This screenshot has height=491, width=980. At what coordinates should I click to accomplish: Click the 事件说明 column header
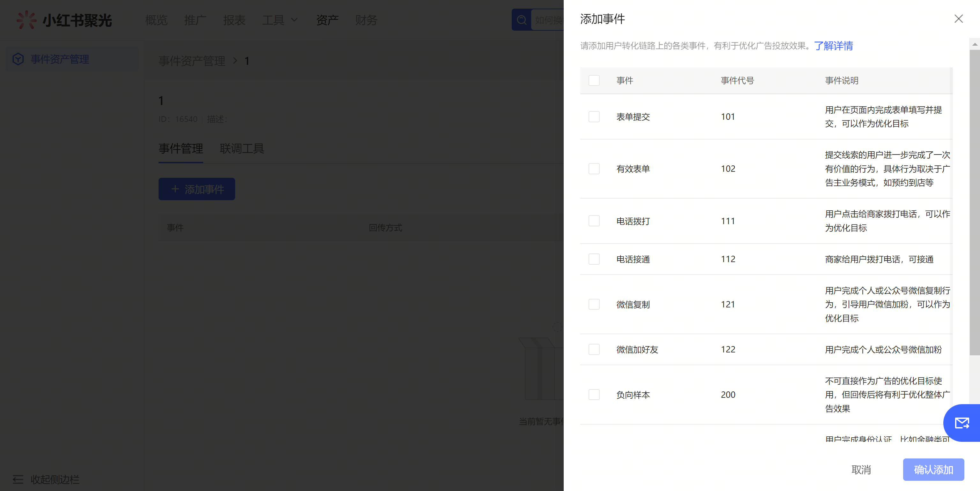point(842,80)
